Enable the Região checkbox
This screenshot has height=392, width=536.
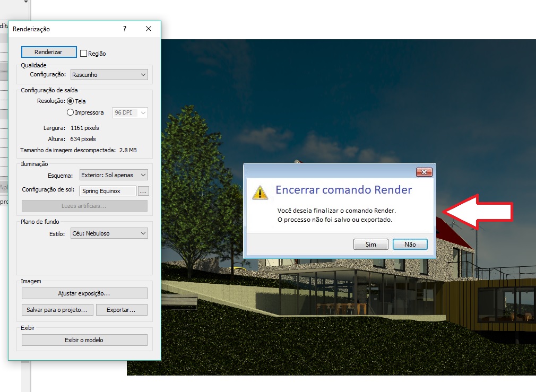click(83, 54)
